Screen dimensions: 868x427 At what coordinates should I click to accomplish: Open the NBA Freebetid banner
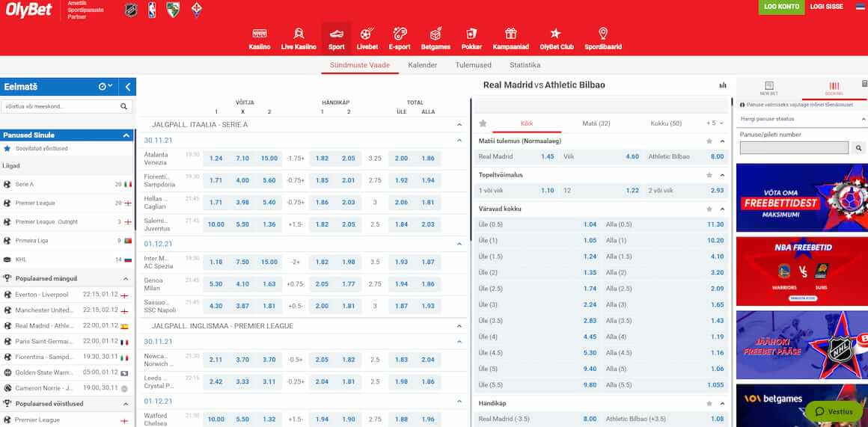click(x=802, y=271)
